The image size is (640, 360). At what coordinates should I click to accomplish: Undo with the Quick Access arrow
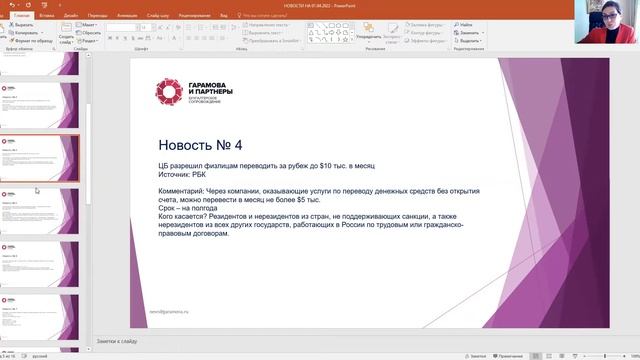pyautogui.click(x=12, y=5)
